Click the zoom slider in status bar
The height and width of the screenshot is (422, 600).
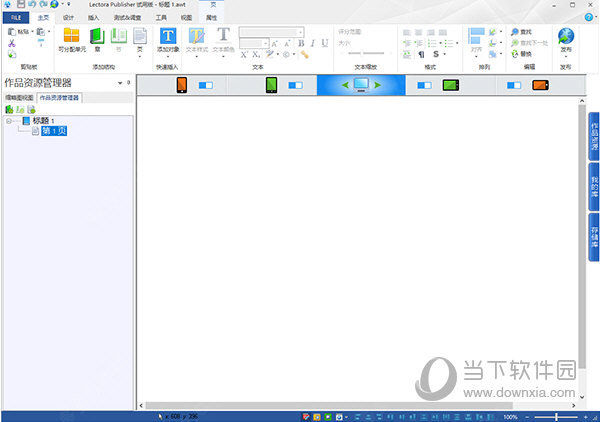pos(556,417)
